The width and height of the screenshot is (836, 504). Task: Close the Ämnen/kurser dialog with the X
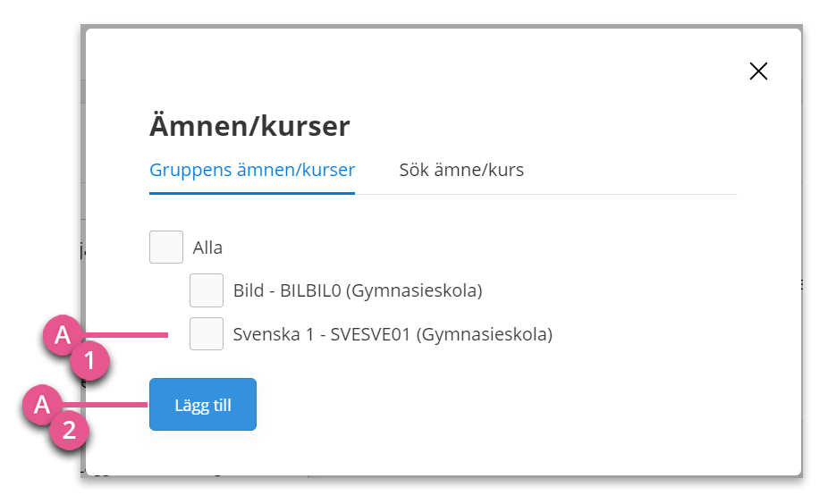[758, 71]
